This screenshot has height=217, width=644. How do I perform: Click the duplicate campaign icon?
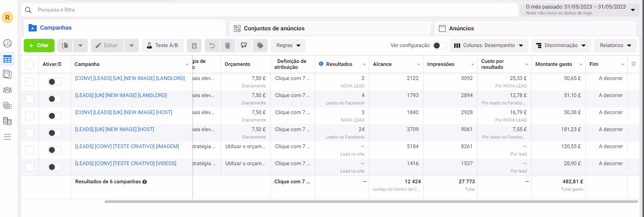point(65,46)
